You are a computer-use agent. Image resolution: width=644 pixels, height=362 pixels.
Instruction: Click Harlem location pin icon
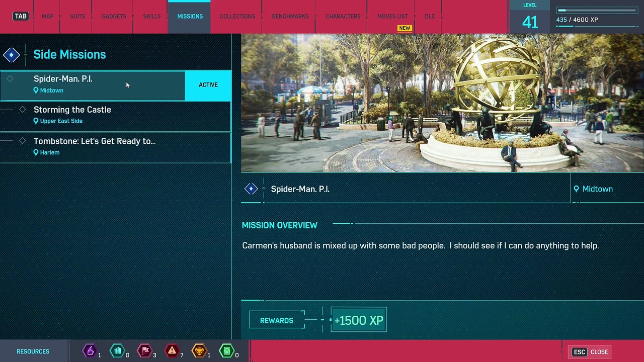pos(36,152)
